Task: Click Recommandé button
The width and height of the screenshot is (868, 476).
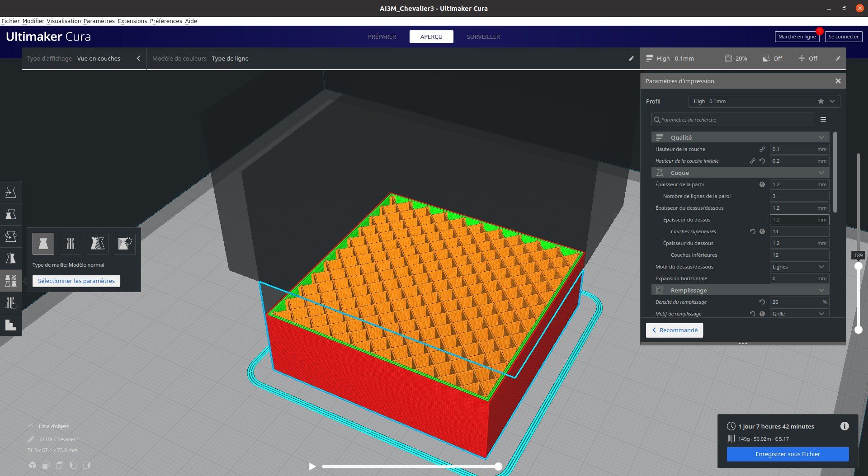Action: point(675,330)
